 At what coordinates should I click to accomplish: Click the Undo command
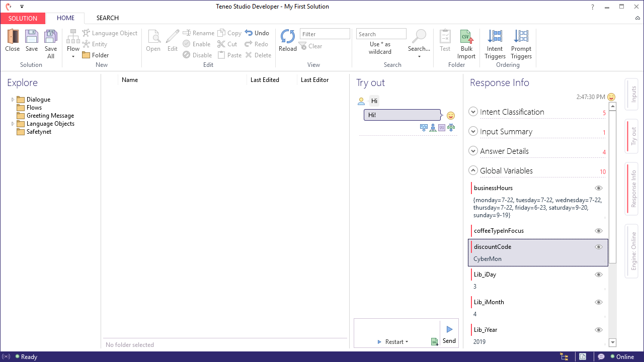[257, 33]
